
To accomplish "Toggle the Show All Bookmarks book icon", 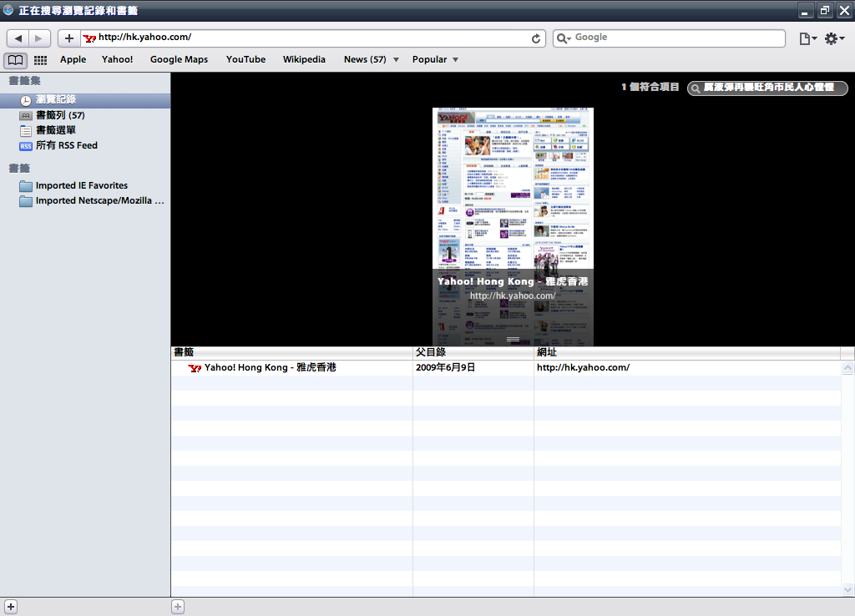I will click(15, 60).
